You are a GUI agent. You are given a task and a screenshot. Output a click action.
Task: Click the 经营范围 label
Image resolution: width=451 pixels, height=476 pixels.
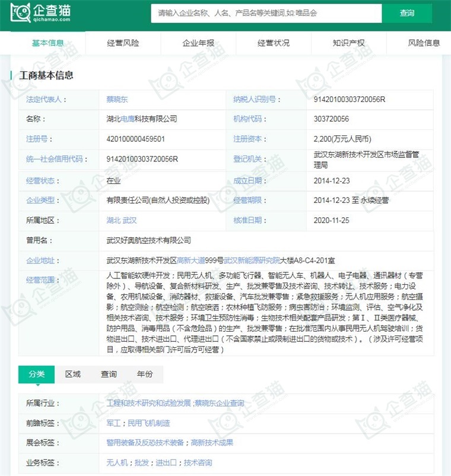(x=40, y=280)
